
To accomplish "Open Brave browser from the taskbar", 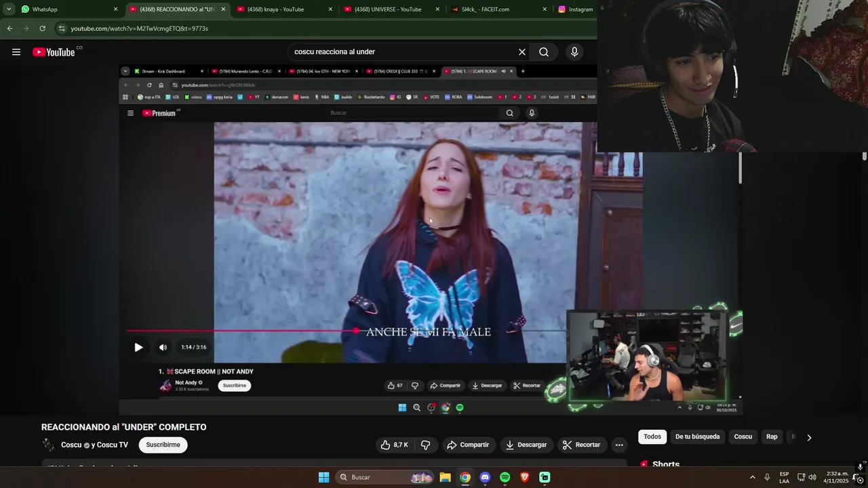I will coord(525,477).
